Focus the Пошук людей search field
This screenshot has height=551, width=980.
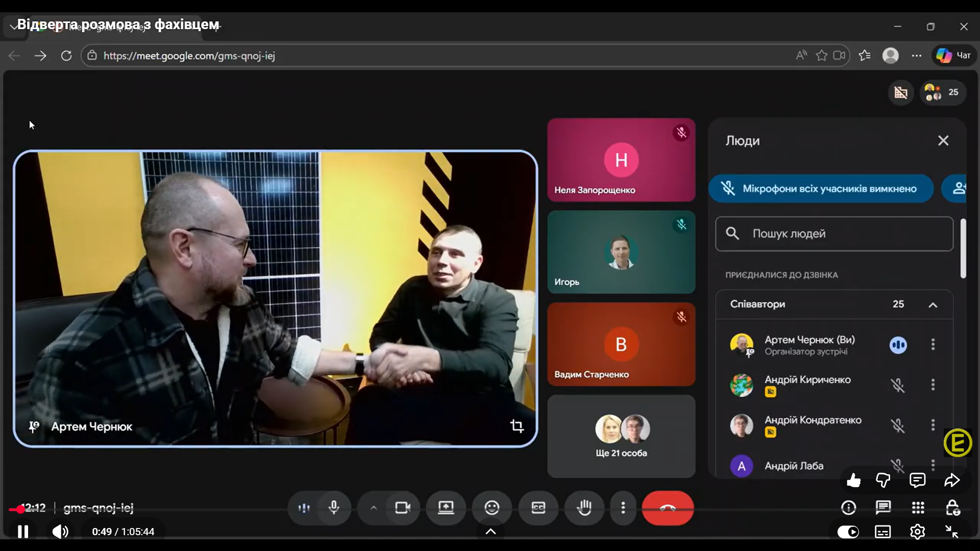(x=834, y=234)
